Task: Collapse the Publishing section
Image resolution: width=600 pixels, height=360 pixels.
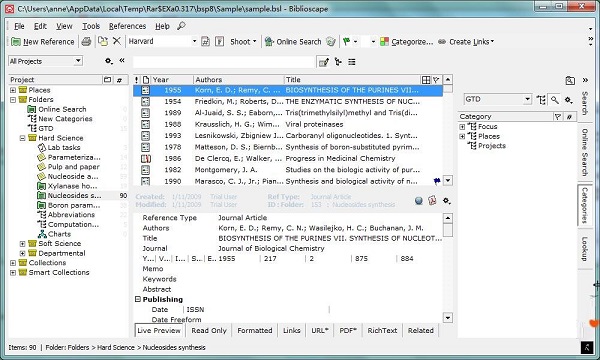Action: pos(138,299)
